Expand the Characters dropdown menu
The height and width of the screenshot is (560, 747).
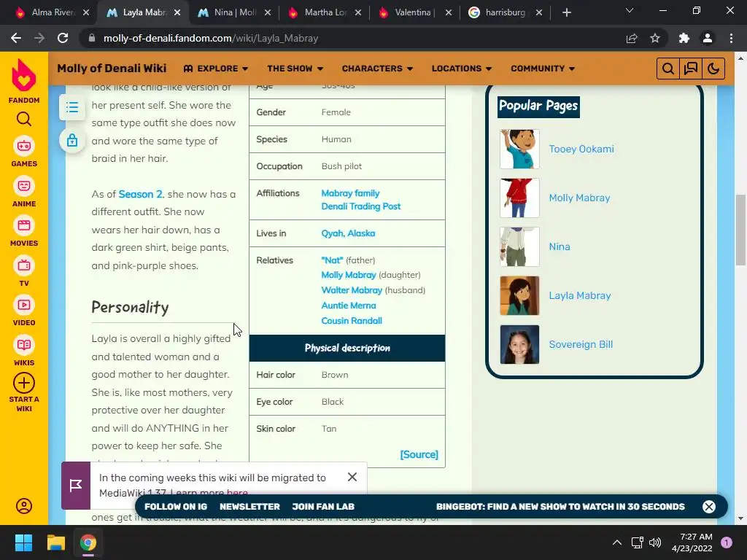point(377,69)
